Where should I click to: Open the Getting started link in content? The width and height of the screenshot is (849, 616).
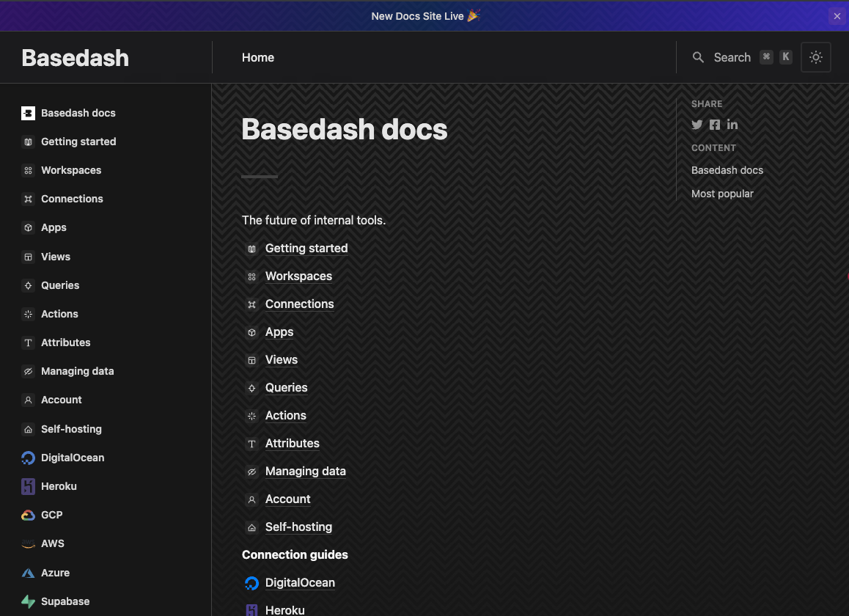point(306,248)
